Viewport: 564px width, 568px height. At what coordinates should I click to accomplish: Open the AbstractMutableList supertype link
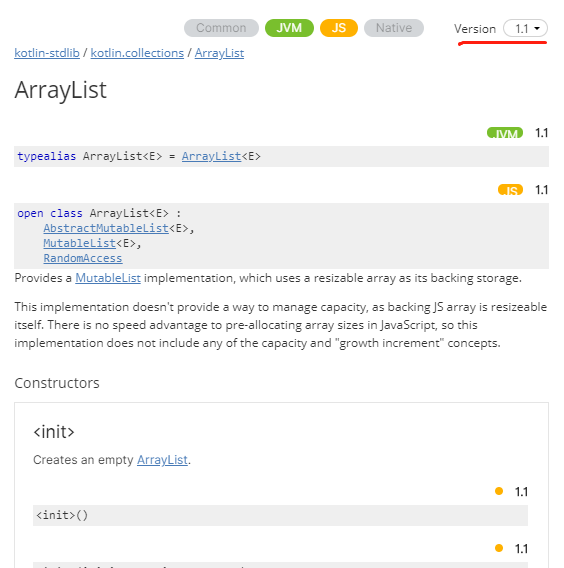(x=106, y=228)
